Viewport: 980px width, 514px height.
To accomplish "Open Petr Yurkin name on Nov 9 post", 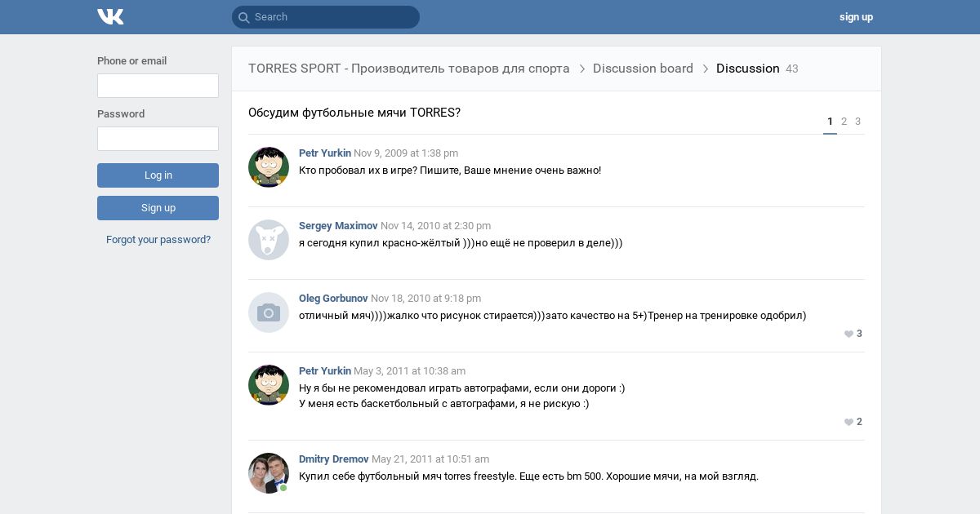I will (325, 153).
